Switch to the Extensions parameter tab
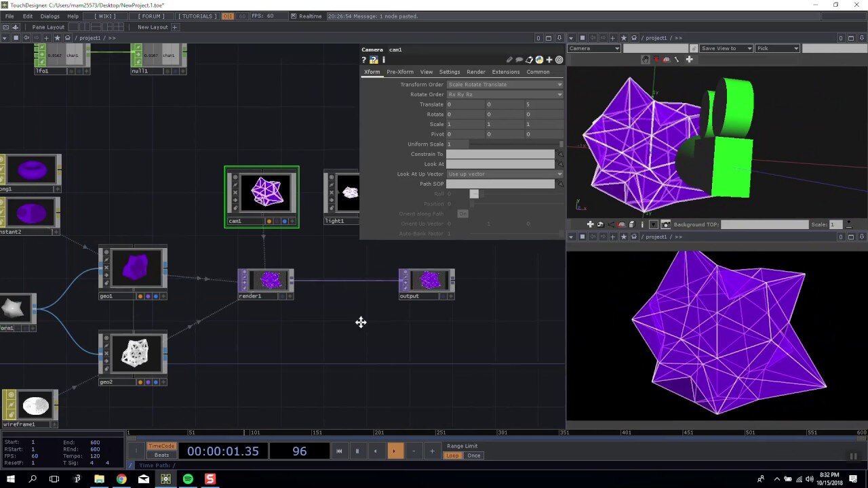868x488 pixels. pyautogui.click(x=506, y=72)
